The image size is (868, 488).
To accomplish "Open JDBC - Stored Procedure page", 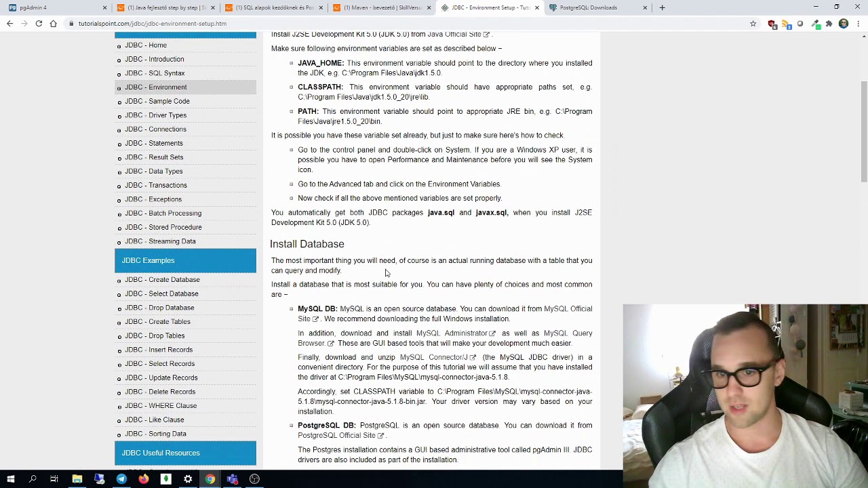I will (163, 227).
